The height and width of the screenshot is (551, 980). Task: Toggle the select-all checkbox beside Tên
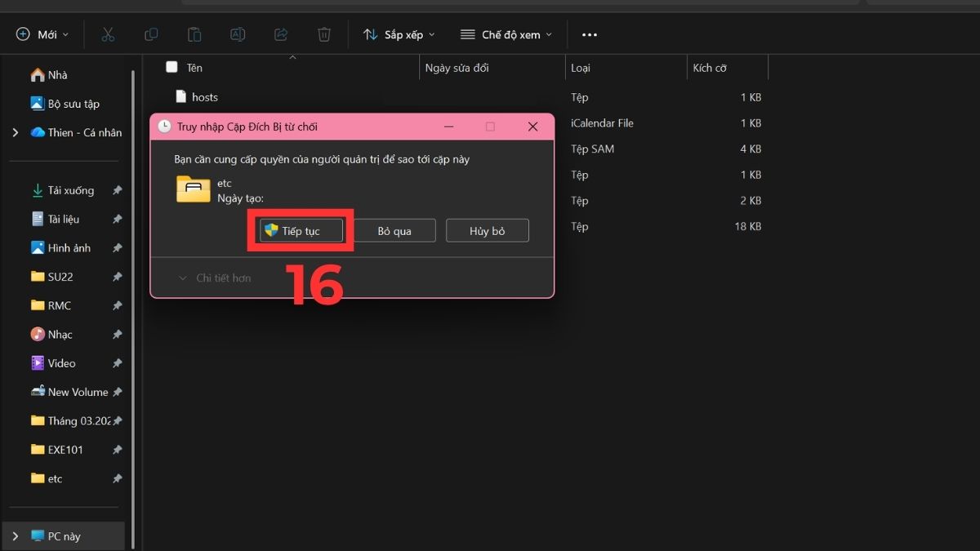tap(171, 67)
